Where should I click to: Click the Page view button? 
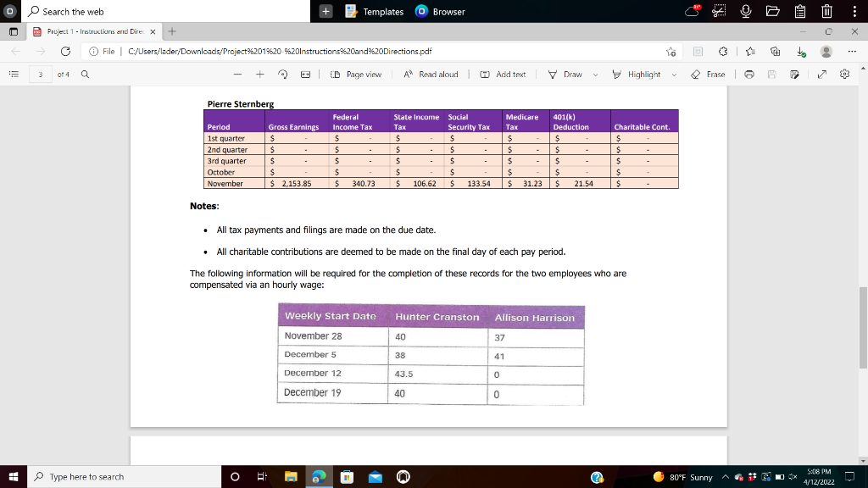click(356, 75)
